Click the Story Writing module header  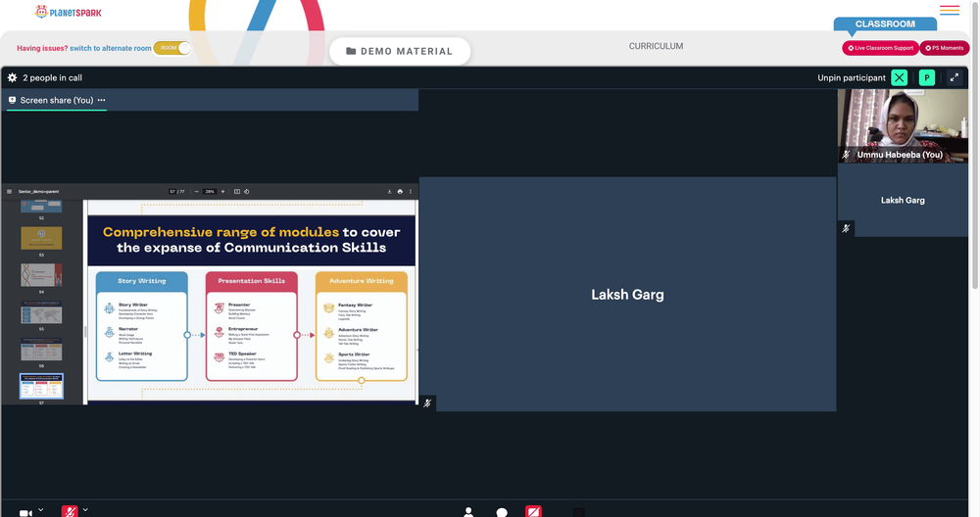142,281
